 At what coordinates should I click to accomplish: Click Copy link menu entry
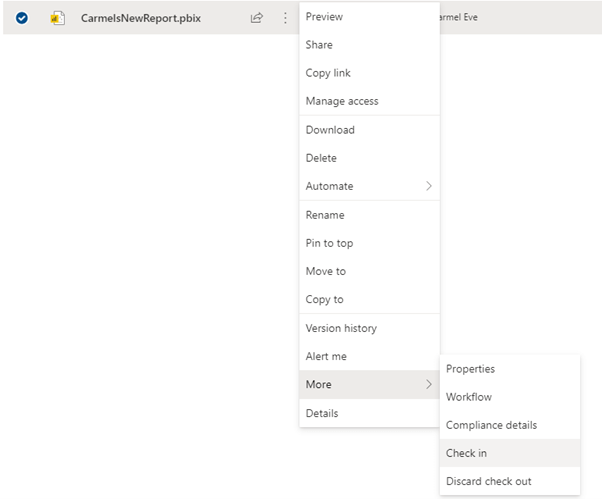(328, 73)
